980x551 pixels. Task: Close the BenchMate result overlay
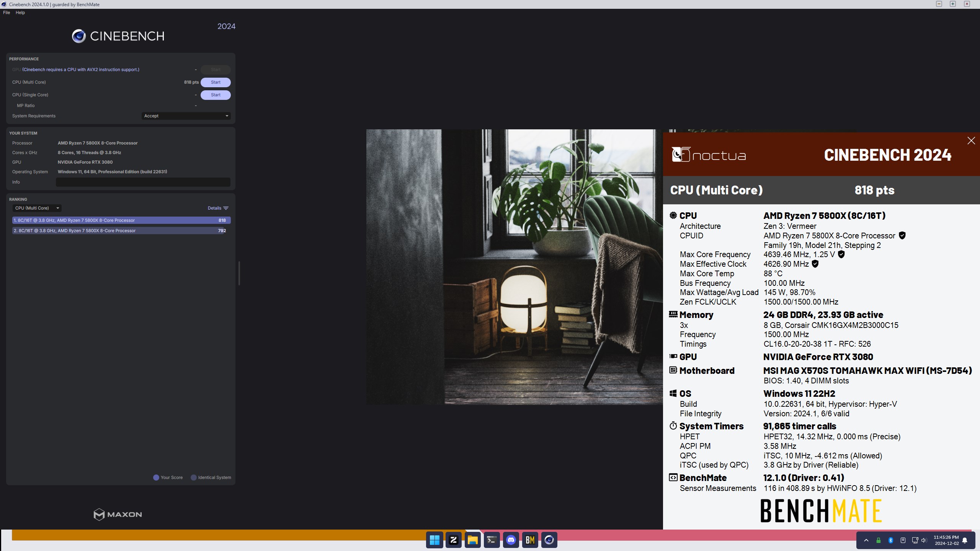click(971, 141)
